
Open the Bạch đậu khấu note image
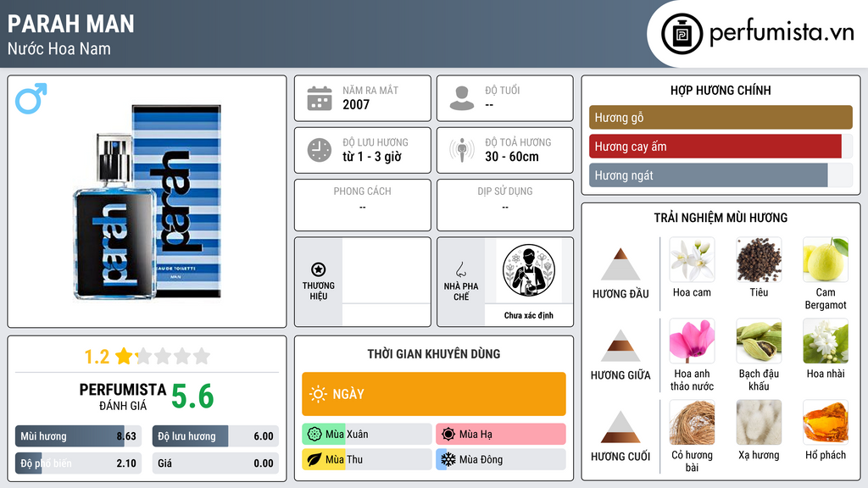pos(759,341)
